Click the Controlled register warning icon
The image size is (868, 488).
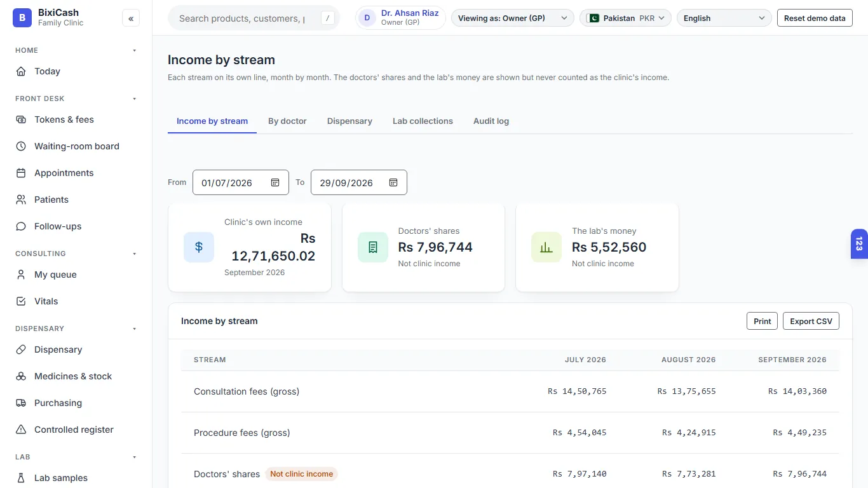(21, 430)
